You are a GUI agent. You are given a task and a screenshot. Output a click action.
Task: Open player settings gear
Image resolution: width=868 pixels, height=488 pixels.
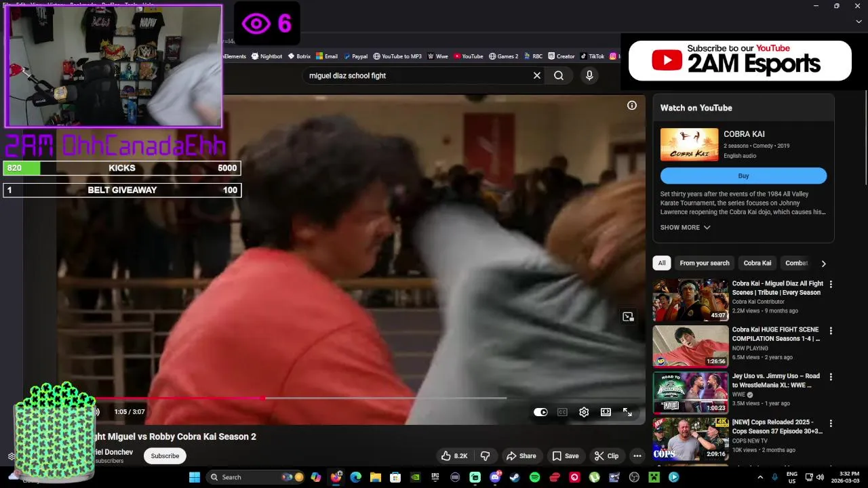(x=584, y=412)
